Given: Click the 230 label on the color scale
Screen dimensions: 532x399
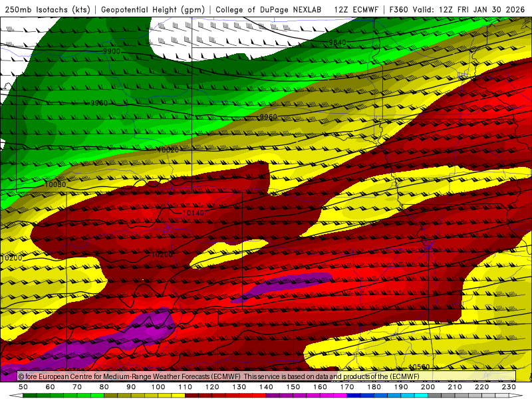Looking at the screenshot, I should [509, 387].
